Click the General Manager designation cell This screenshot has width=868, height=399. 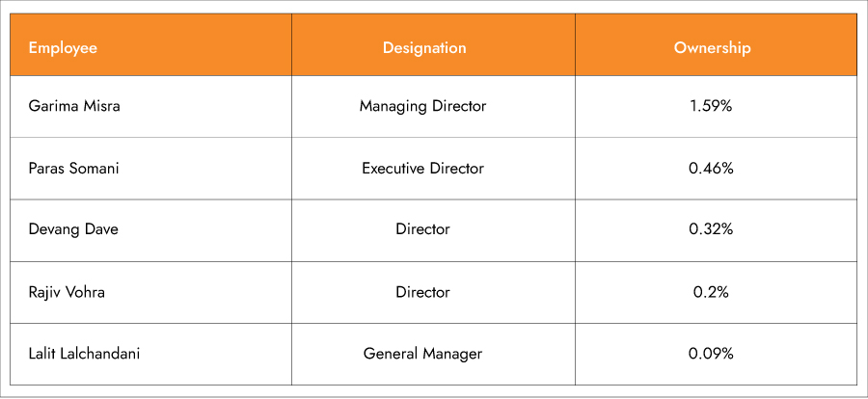click(x=422, y=354)
